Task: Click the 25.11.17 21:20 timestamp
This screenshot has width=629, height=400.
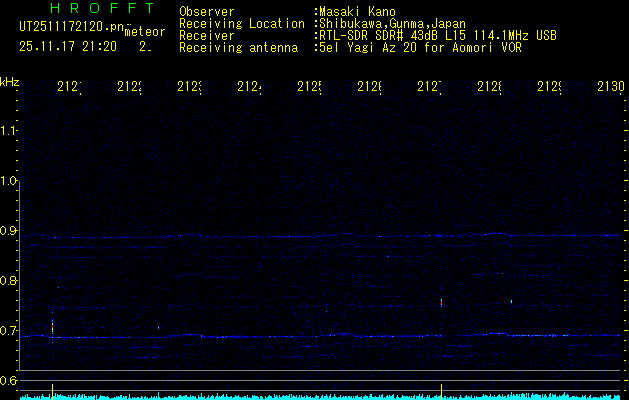Action: [x=67, y=46]
